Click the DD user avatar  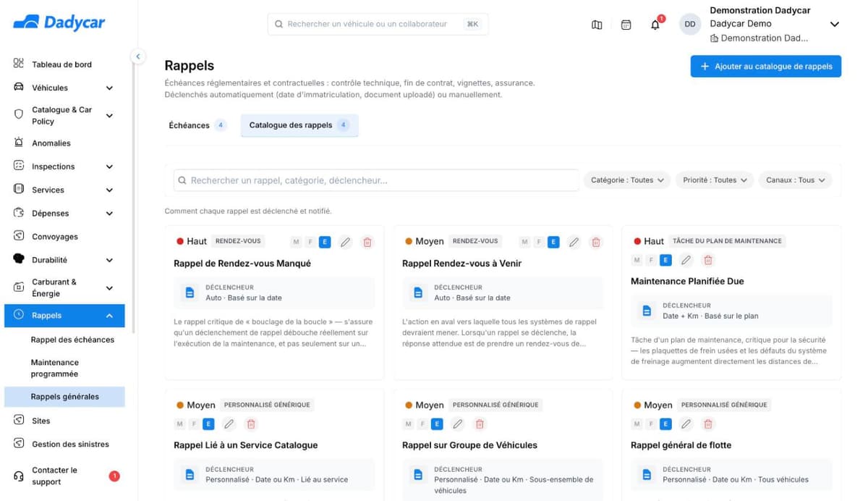[690, 24]
